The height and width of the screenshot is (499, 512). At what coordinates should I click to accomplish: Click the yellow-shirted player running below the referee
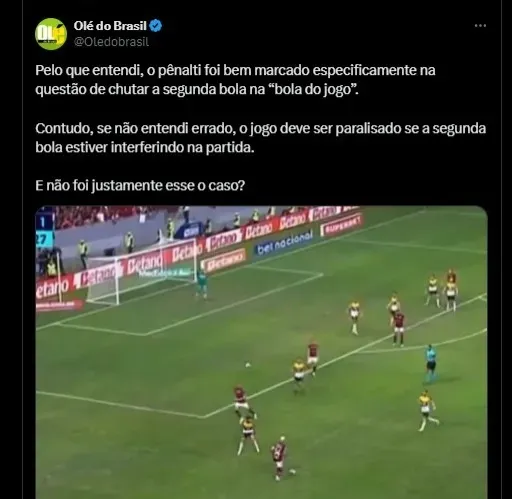pyautogui.click(x=428, y=411)
